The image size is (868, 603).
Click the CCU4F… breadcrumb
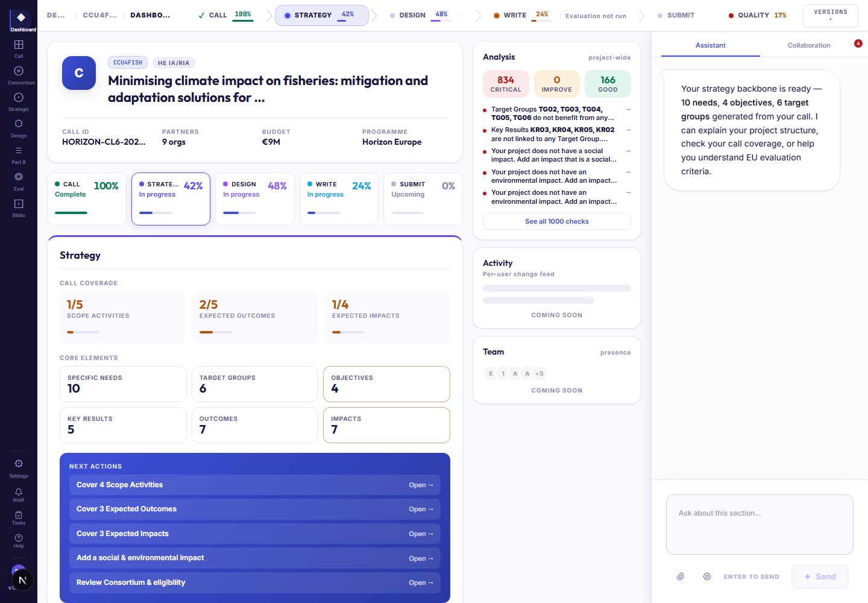point(99,15)
